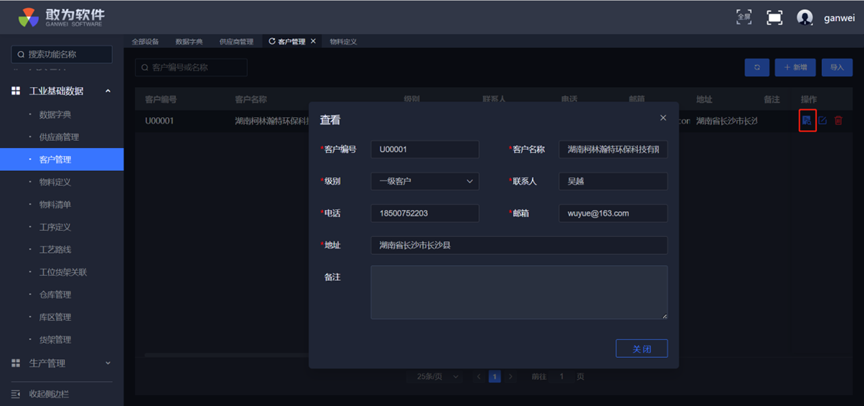Click the 生产管理 grid icon
Viewport: 864px width, 406px height.
16,364
